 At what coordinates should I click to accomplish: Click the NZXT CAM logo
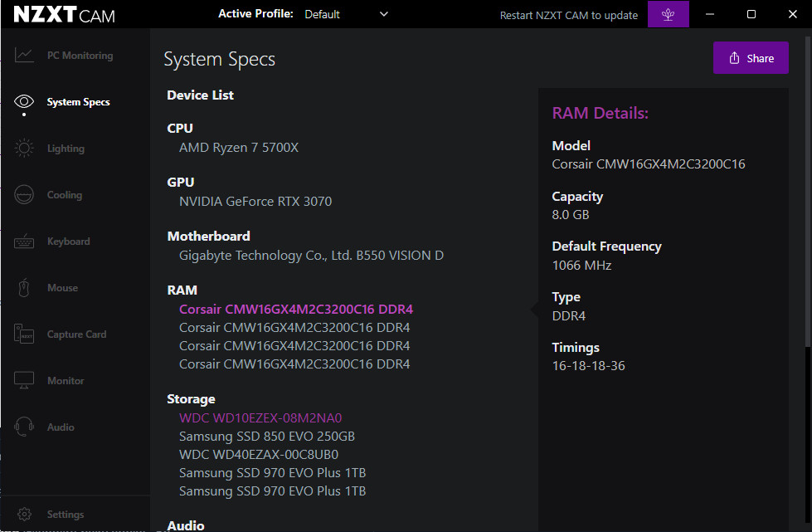(x=64, y=14)
